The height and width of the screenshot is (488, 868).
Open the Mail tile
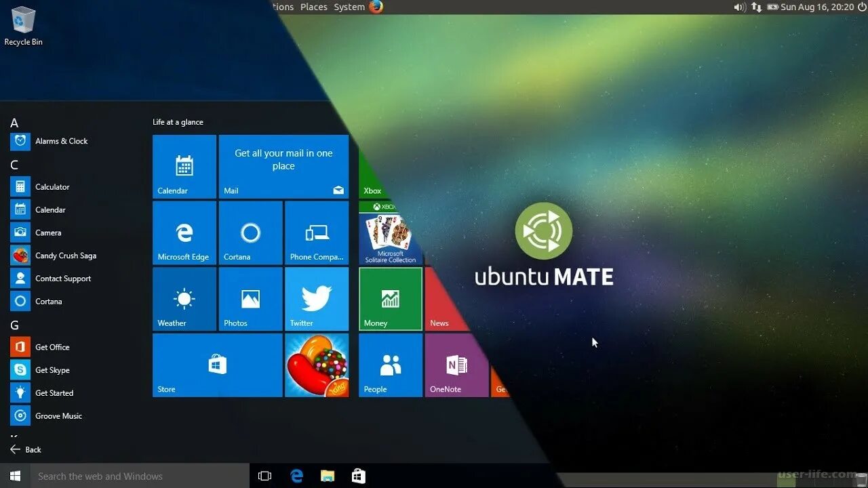click(283, 167)
